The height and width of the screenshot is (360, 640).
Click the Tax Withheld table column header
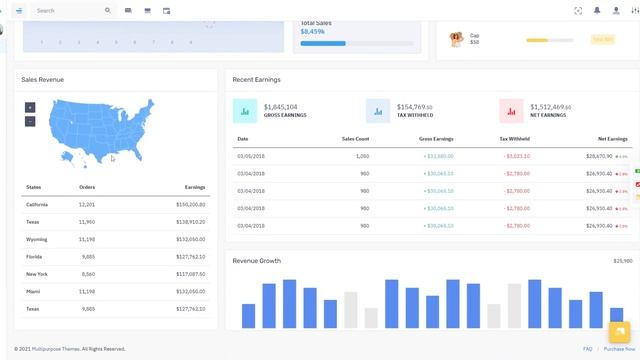click(x=514, y=139)
